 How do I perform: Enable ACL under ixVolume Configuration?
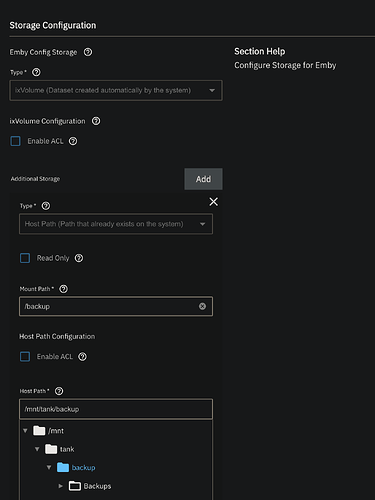(16, 141)
